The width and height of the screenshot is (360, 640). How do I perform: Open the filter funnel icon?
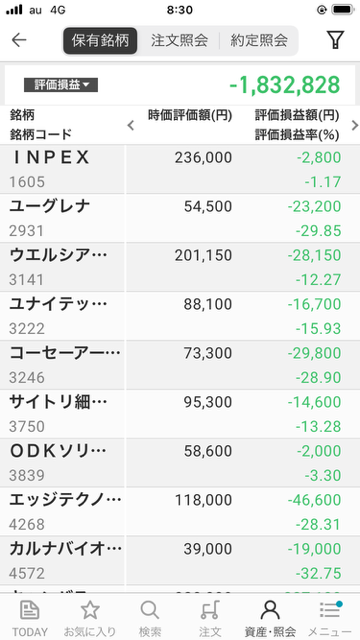(x=335, y=40)
